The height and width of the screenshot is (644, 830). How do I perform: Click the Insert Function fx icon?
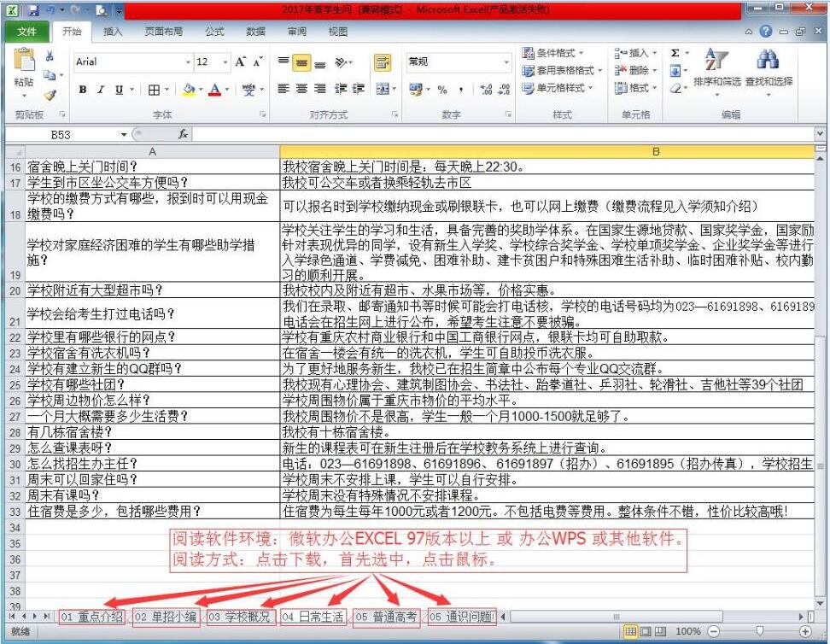[183, 134]
